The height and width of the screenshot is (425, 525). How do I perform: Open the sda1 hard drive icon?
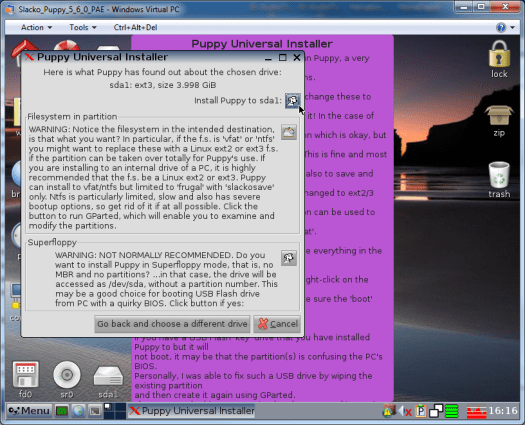[108, 381]
